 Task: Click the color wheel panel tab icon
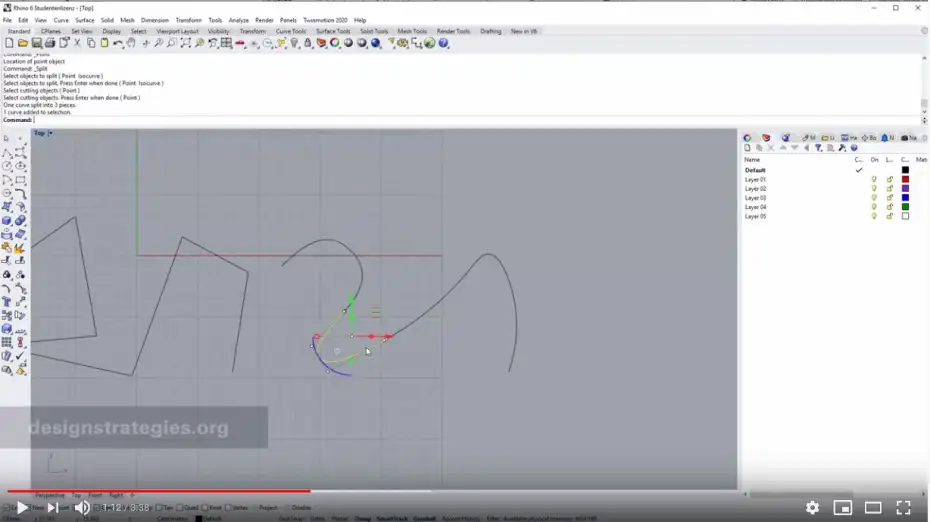click(747, 138)
